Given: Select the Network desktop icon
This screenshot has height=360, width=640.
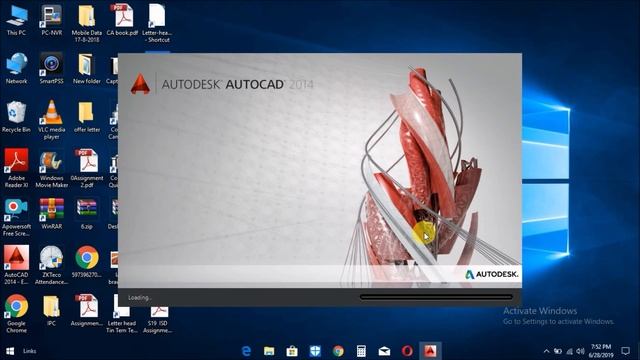Looking at the screenshot, I should click(x=16, y=69).
